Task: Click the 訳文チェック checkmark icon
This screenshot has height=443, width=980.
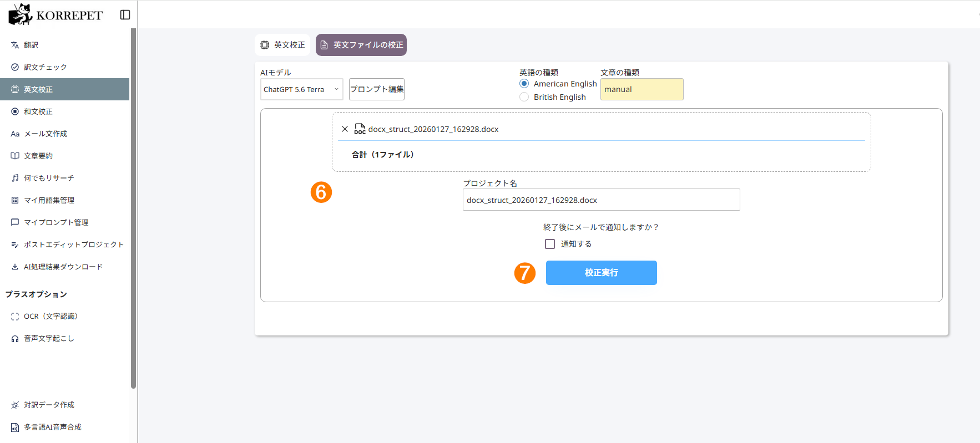Action: (x=15, y=67)
